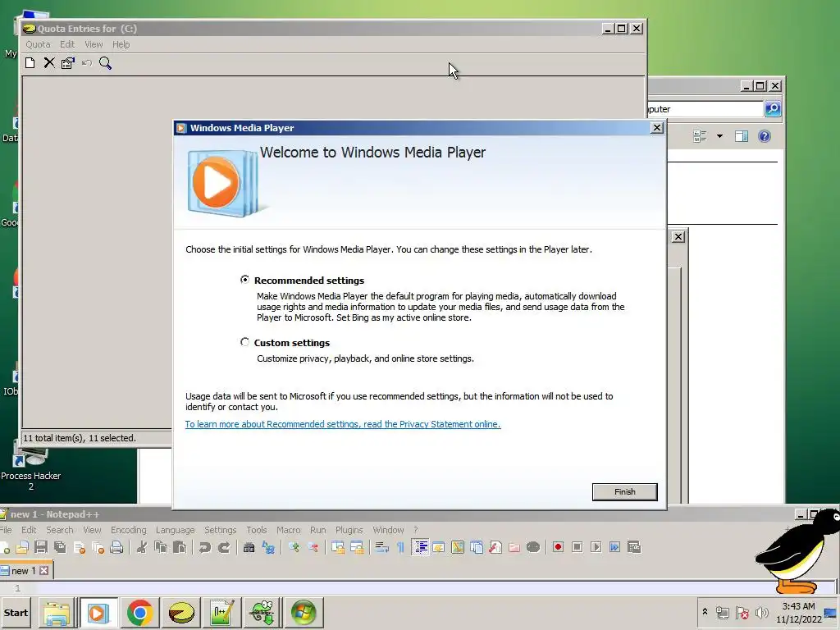Click Notepad++ Find binoculars icon
This screenshot has width=840, height=630.
[249, 547]
